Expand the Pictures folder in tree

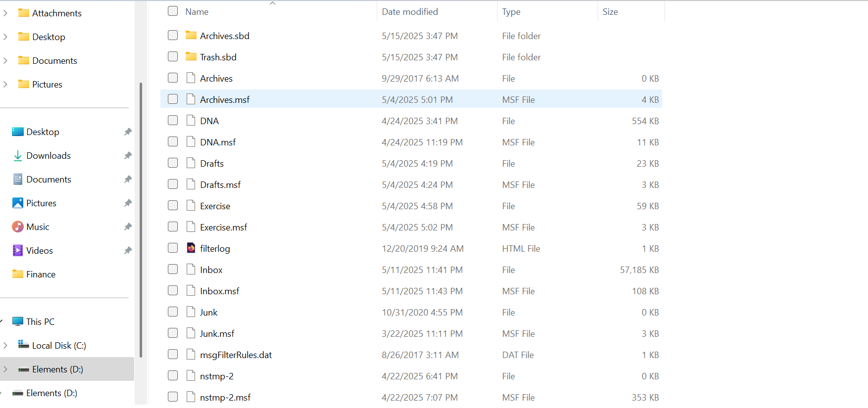point(5,84)
